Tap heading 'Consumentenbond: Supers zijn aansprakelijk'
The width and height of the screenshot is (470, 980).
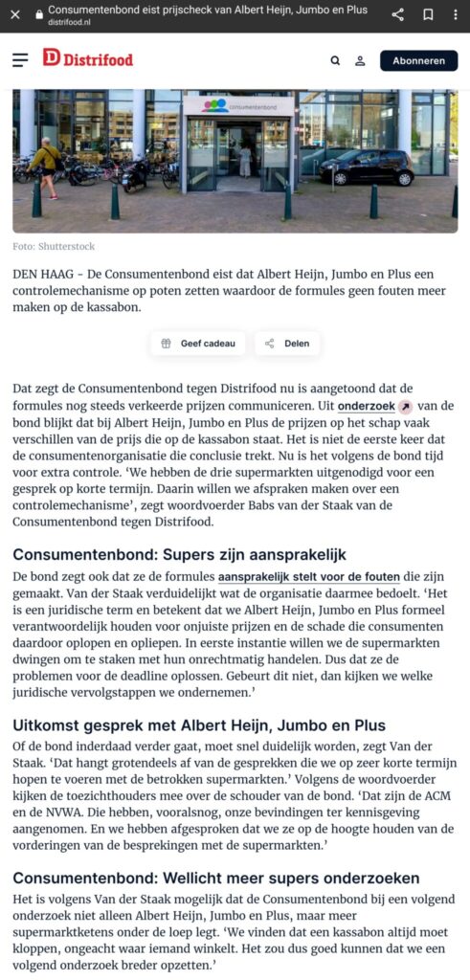point(179,555)
